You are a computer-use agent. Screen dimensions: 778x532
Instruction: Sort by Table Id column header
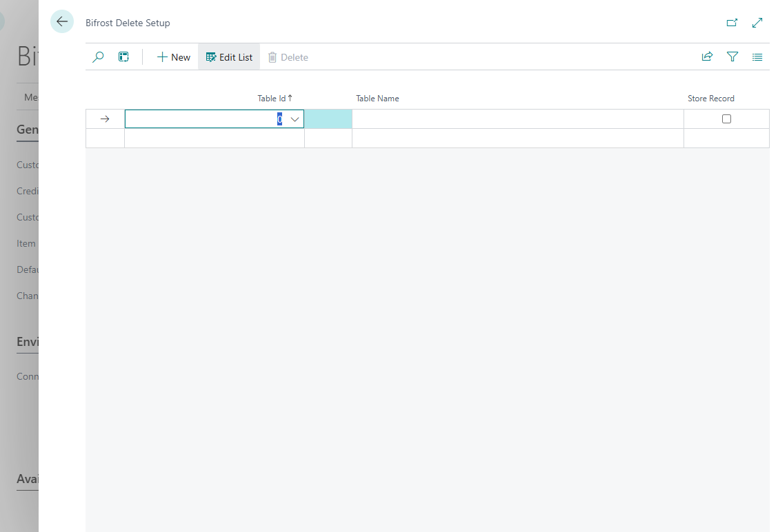(275, 98)
